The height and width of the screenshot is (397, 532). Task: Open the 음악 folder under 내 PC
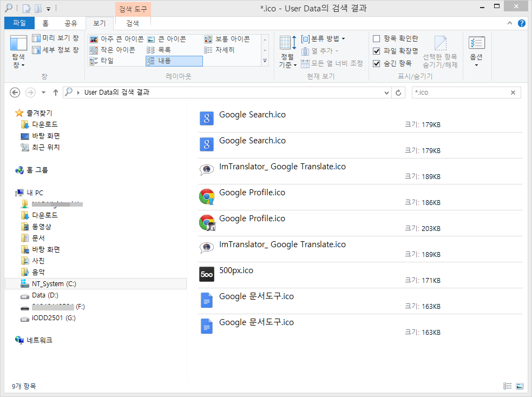[32, 272]
